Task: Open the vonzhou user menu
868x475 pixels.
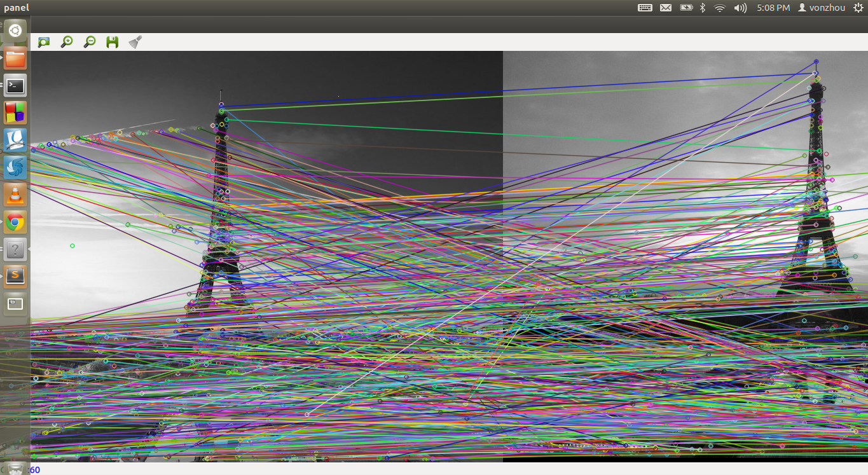Action: pos(822,8)
